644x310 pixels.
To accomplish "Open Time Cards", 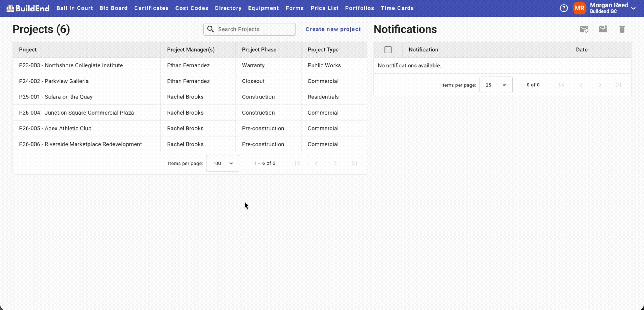I will 397,8.
